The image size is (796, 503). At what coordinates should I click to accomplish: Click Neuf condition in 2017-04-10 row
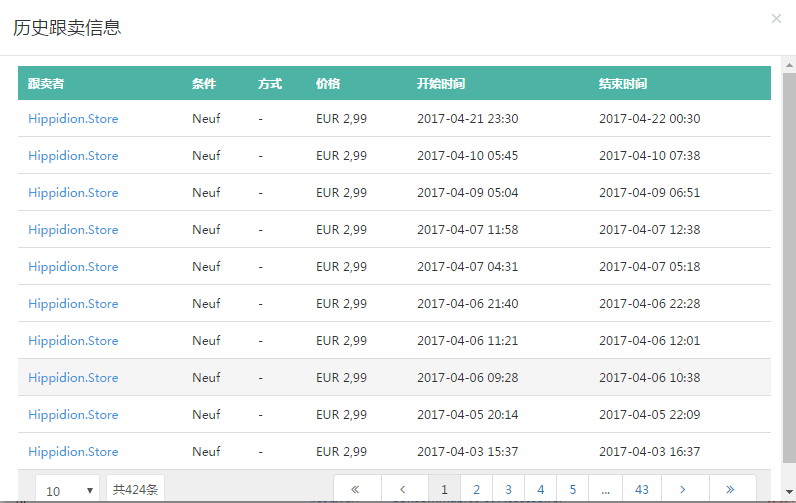coord(206,156)
